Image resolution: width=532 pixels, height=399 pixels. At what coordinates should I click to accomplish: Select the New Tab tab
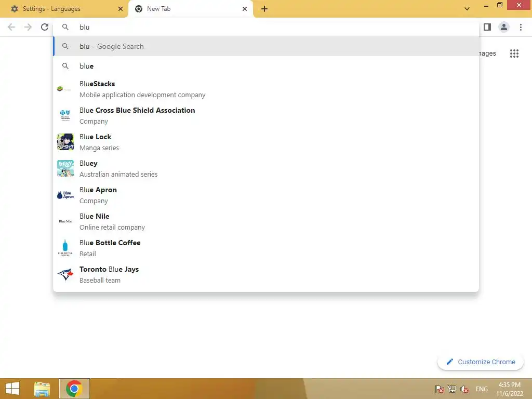tap(190, 9)
